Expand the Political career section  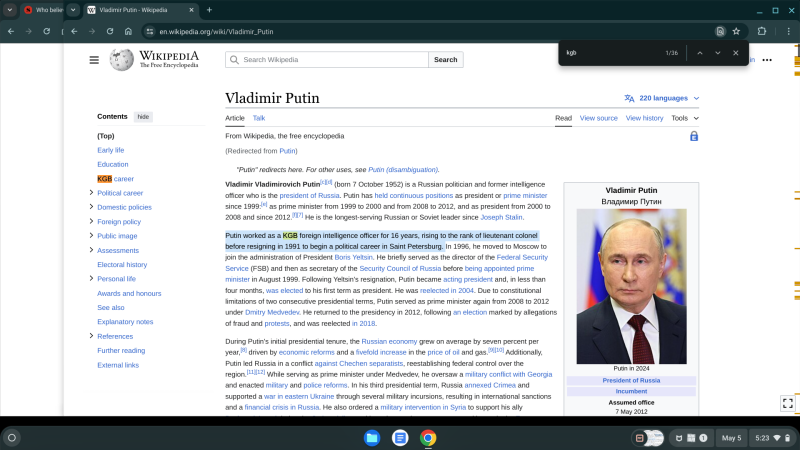click(x=92, y=193)
